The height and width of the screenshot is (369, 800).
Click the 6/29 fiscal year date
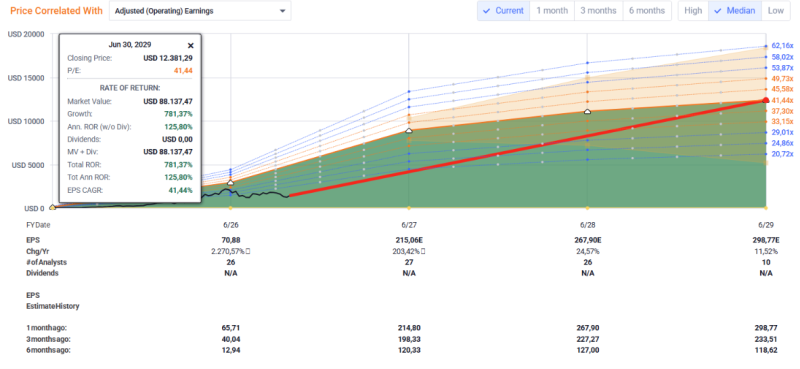[766, 225]
